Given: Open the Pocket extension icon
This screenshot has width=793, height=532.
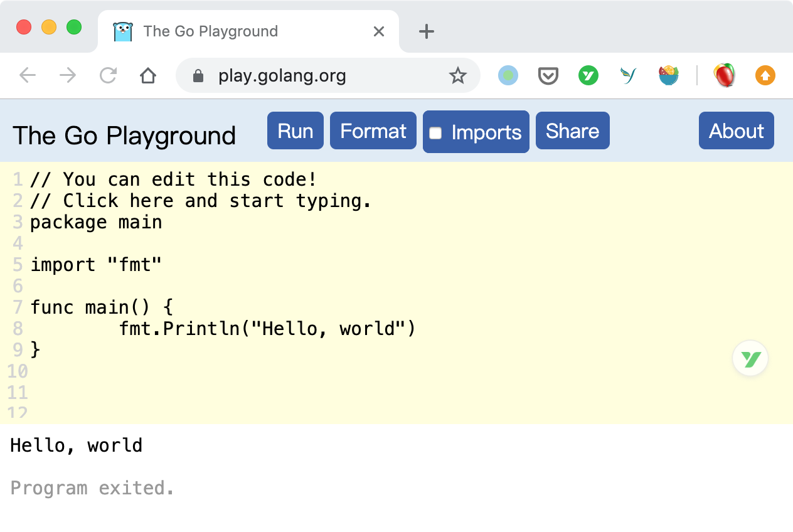Looking at the screenshot, I should point(548,76).
